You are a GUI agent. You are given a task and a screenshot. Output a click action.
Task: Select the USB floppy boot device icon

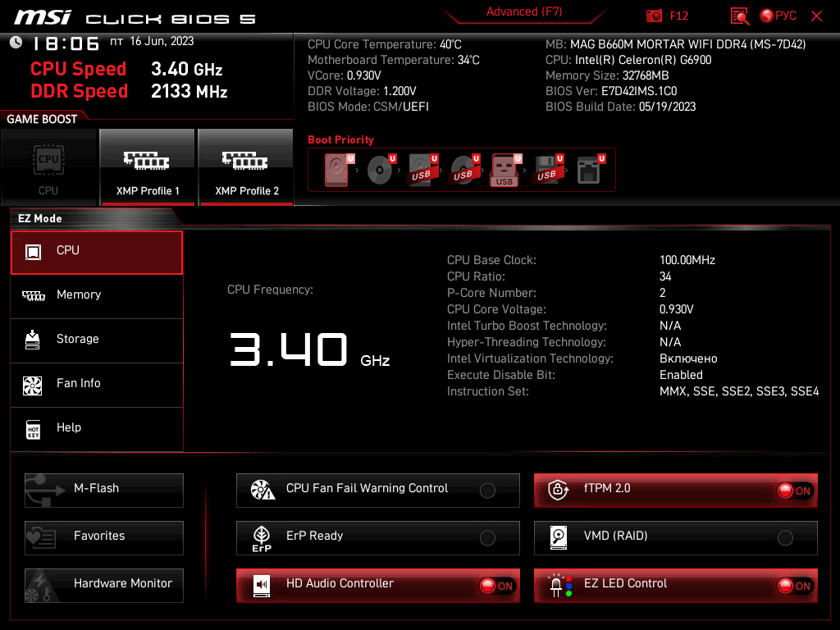(x=548, y=170)
